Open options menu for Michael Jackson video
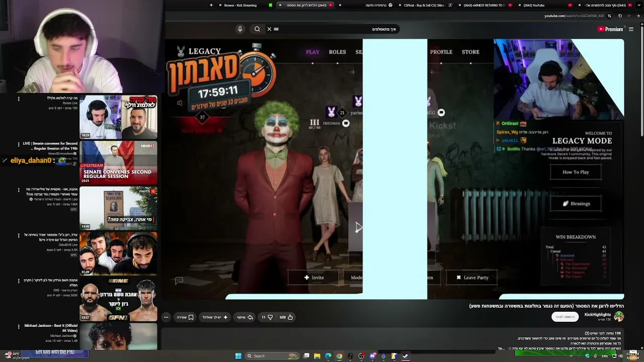 coord(19,327)
